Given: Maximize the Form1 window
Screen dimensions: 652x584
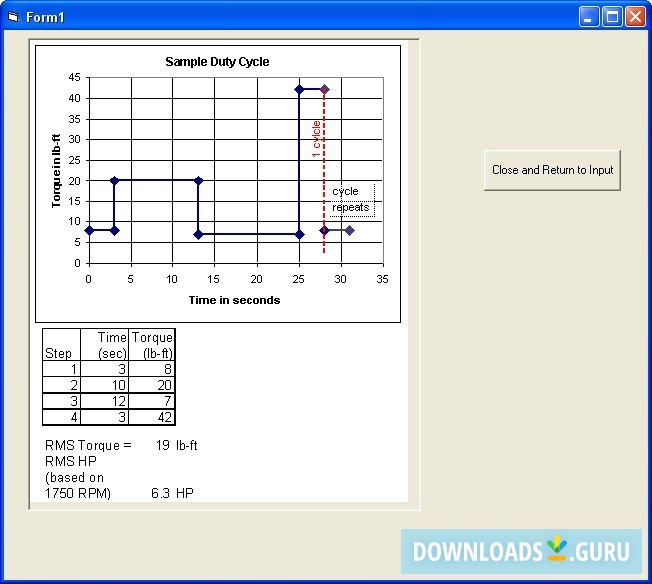Looking at the screenshot, I should coord(612,17).
